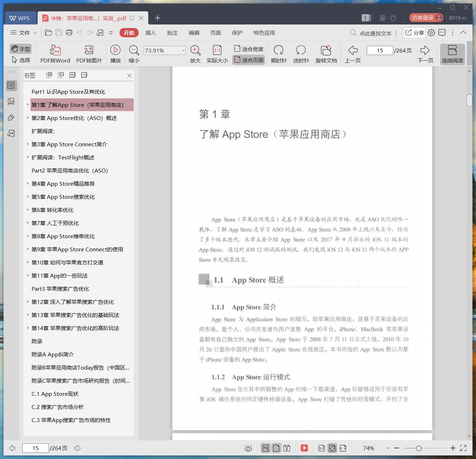Convert PDF to image
476x459 pixels.
(x=89, y=54)
